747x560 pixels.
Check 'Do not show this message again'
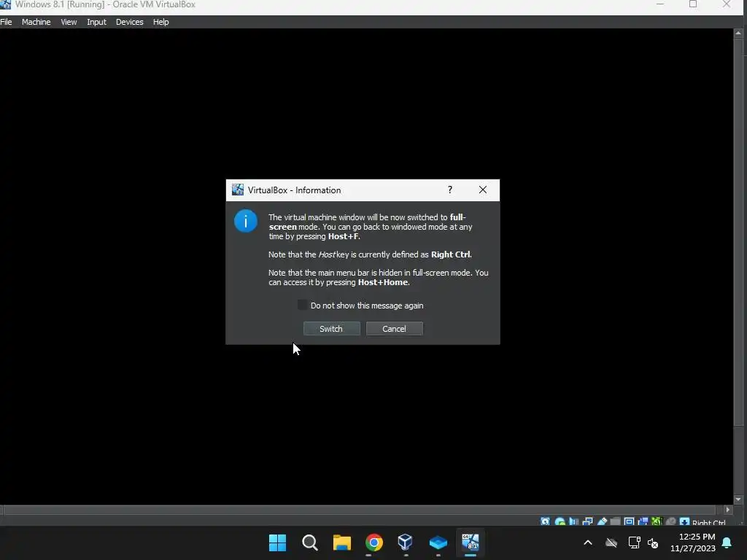click(x=303, y=306)
